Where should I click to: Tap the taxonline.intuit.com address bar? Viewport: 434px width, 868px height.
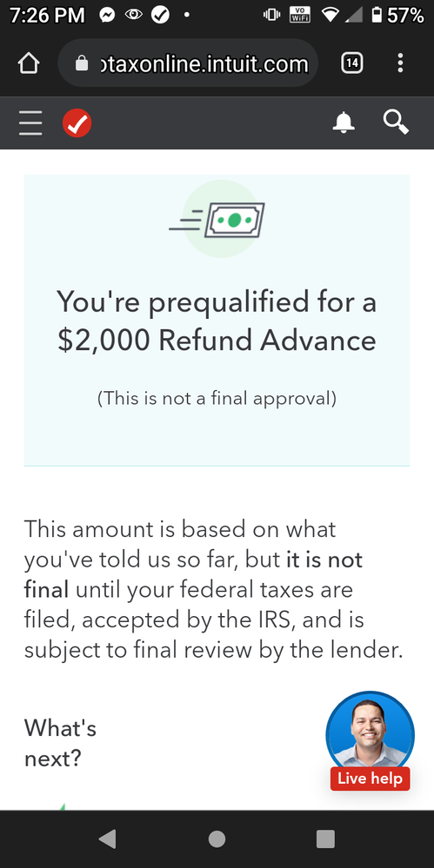[188, 63]
